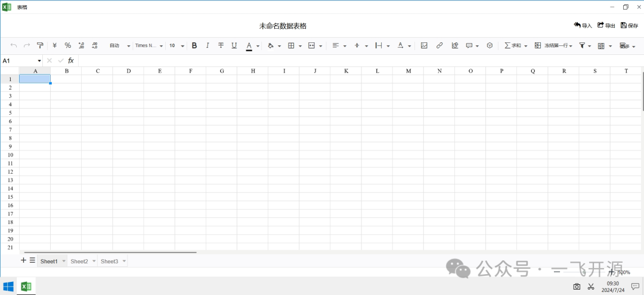The height and width of the screenshot is (295, 644).
Task: Insert a hyperlink via link icon
Action: coord(439,45)
